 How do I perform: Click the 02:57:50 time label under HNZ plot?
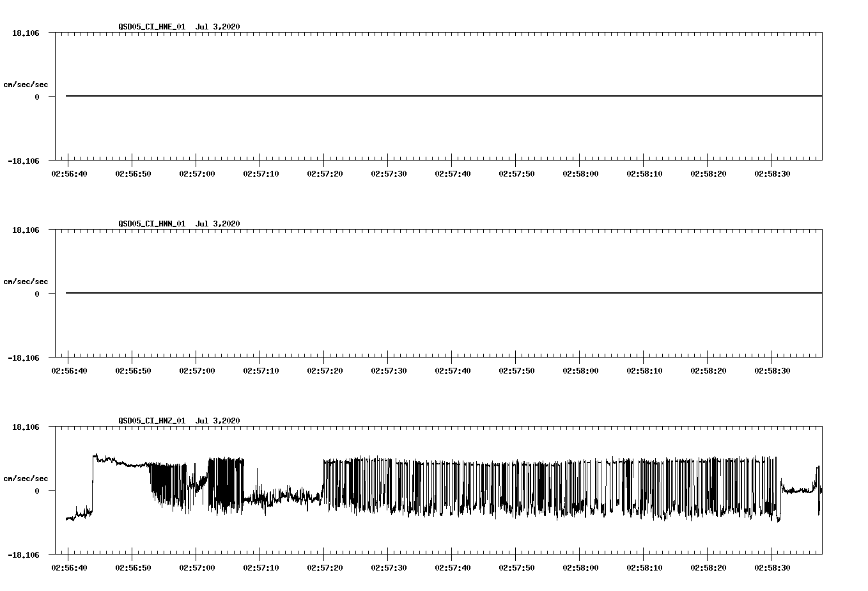pos(516,568)
